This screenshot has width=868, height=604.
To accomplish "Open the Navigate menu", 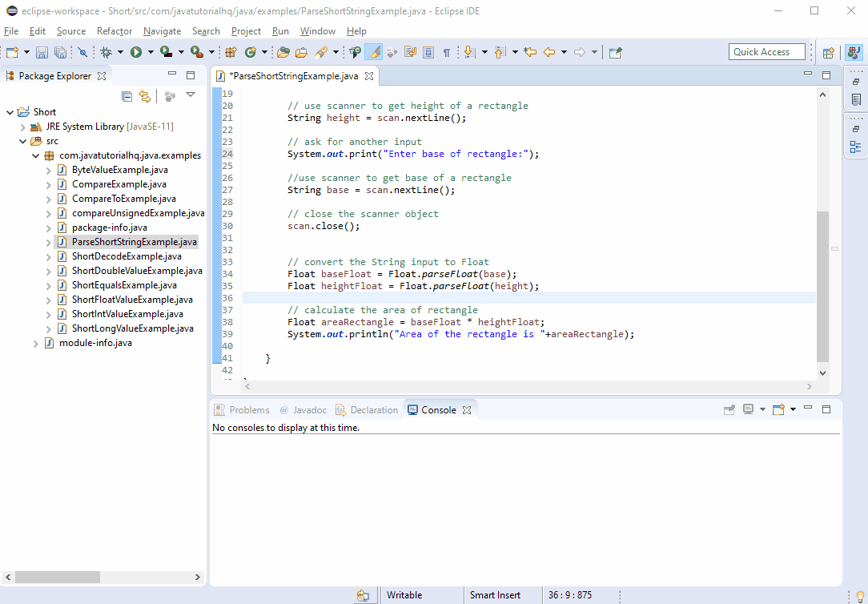I will point(163,31).
